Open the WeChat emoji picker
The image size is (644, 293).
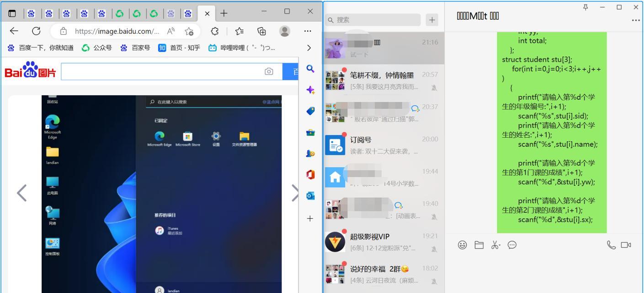coord(463,245)
